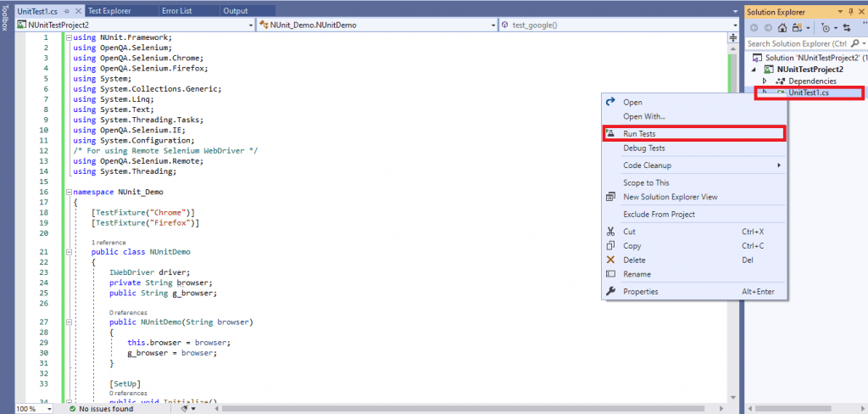Viewport: 868px width, 414px height.
Task: Choose New Solution Explorer View
Action: 694,197
